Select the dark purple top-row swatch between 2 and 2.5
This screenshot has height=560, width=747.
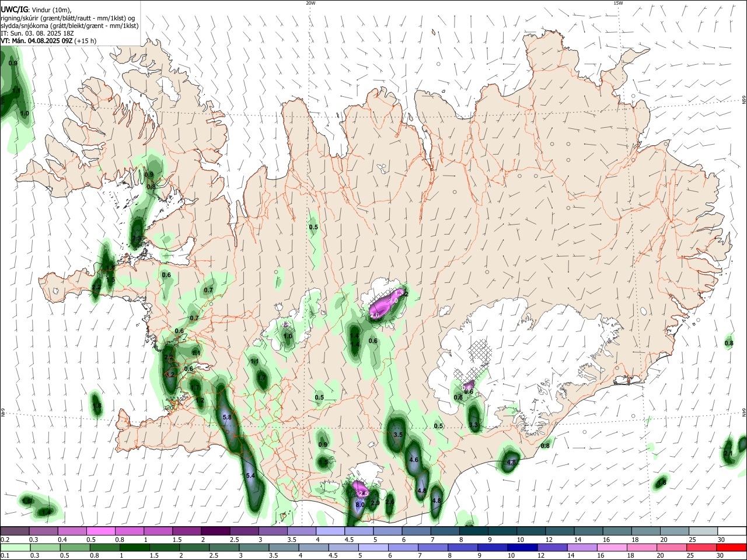pyautogui.click(x=215, y=531)
